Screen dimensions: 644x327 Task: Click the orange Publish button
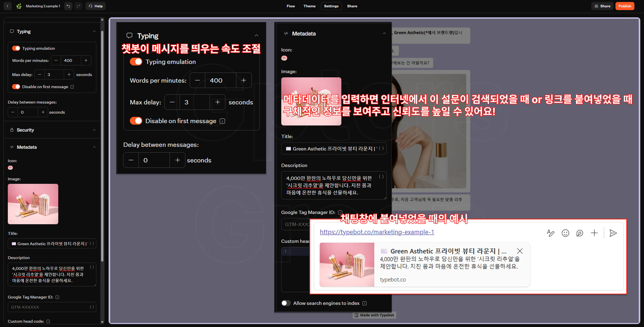coord(624,6)
